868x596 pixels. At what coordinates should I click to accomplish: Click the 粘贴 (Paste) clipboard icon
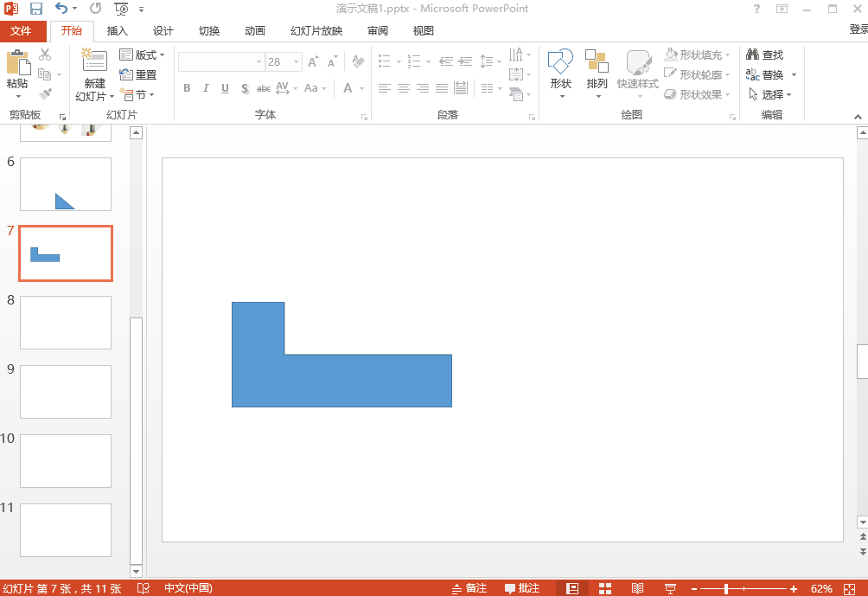(17, 63)
